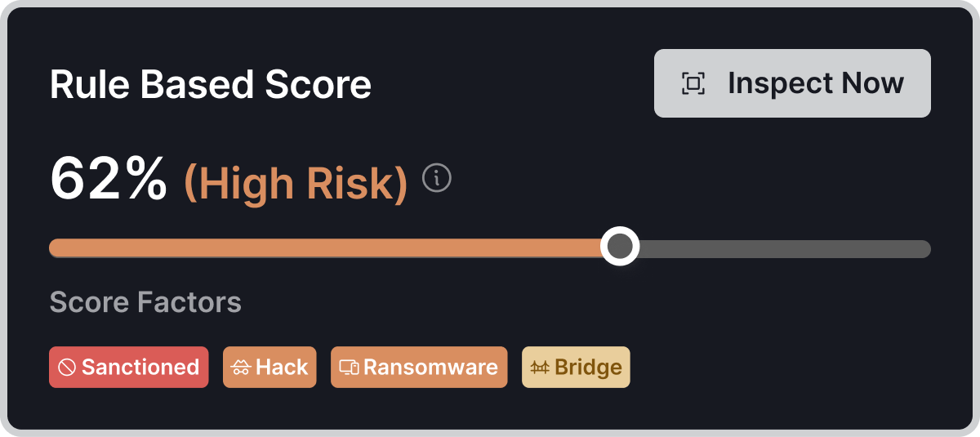Click the 62% score value
The width and height of the screenshot is (980, 437).
click(109, 181)
